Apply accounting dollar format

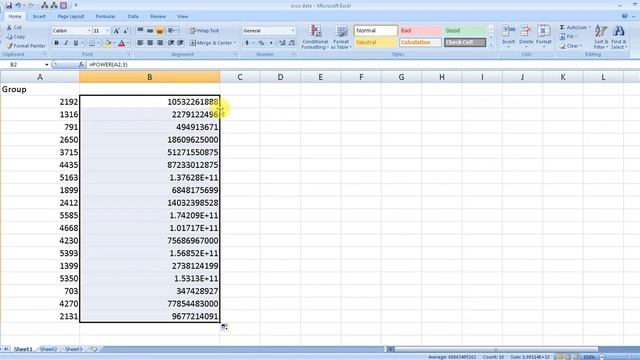(247, 43)
